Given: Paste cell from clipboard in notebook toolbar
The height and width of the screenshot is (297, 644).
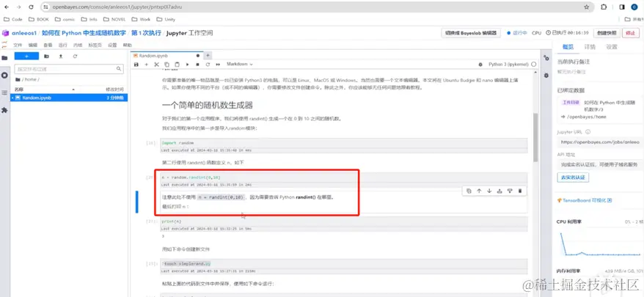Looking at the screenshot, I should click(177, 65).
